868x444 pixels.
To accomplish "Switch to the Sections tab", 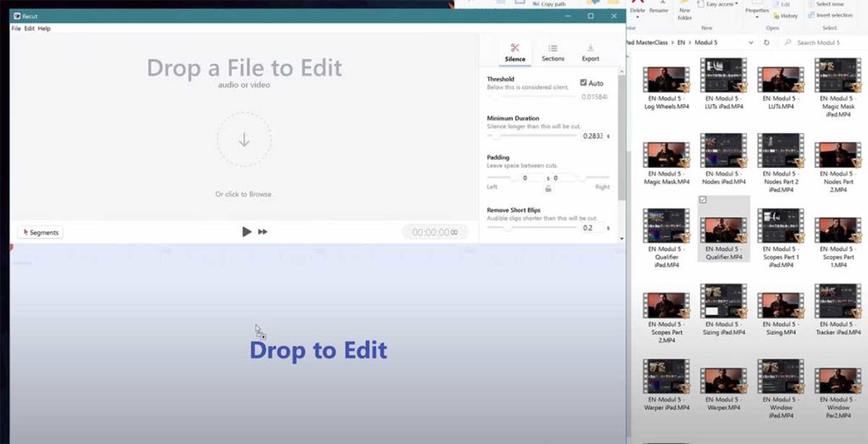I will (x=553, y=53).
